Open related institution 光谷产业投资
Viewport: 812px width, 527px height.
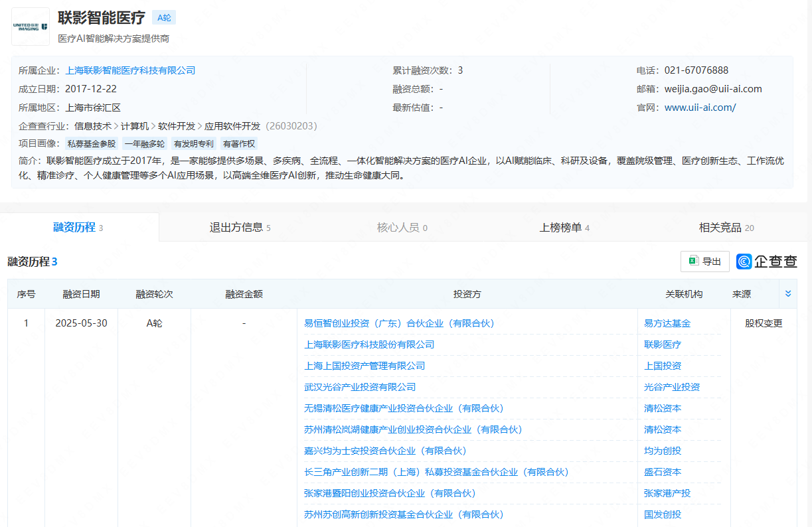tap(672, 387)
